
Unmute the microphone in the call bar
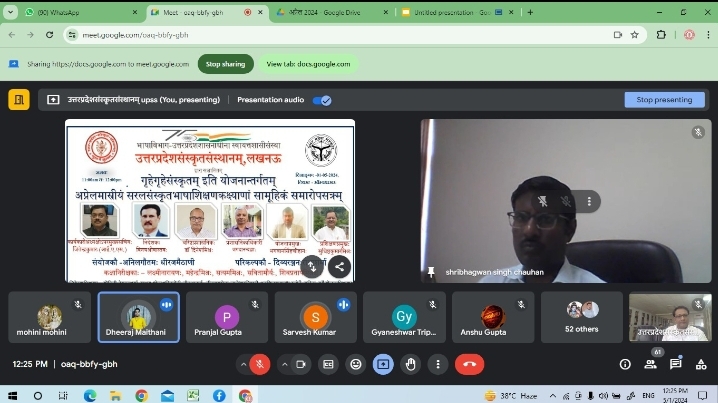pos(260,365)
